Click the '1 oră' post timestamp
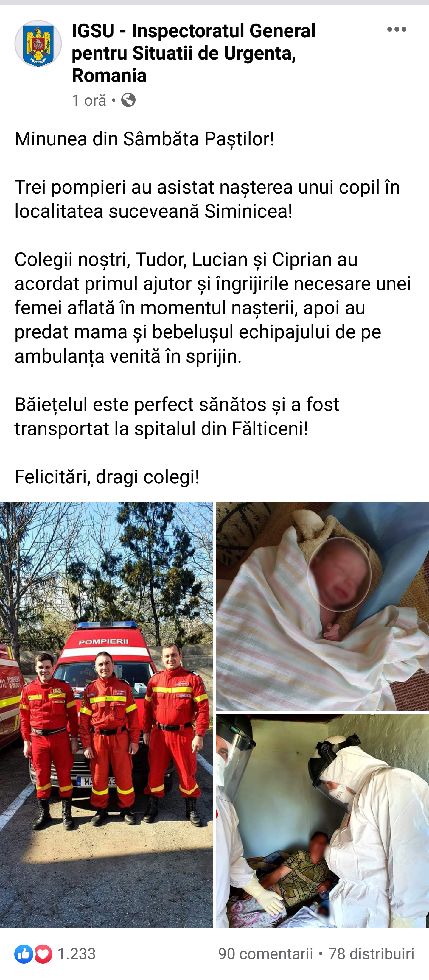Viewport: 429px width, 980px height. point(89,100)
